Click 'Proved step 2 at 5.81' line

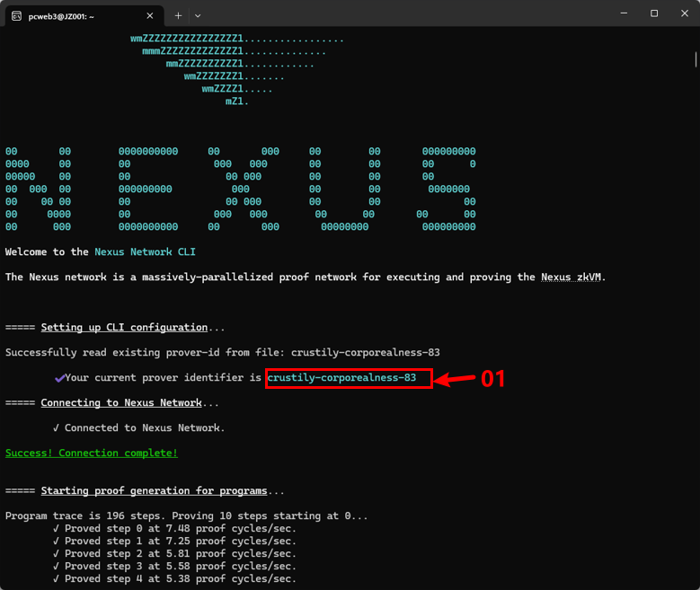point(174,553)
